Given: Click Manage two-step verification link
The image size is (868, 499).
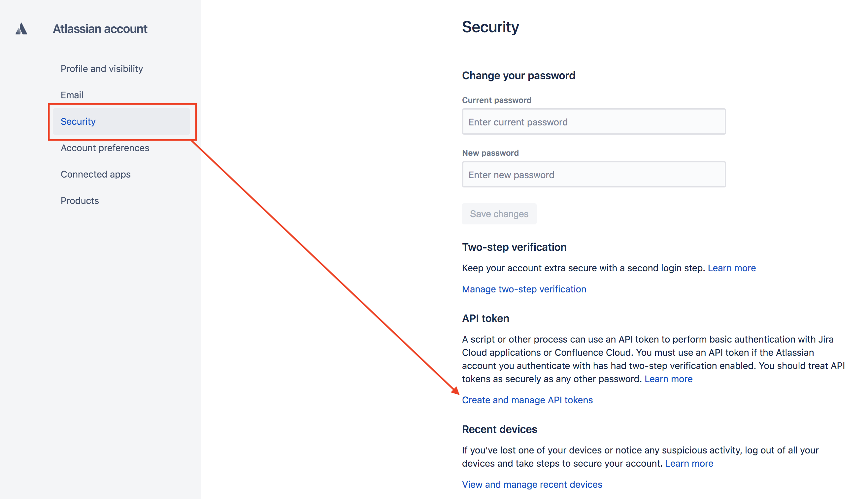Looking at the screenshot, I should tap(524, 289).
